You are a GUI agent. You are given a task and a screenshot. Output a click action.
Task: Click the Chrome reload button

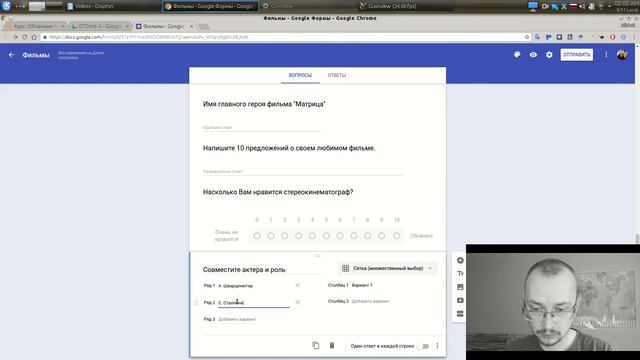pyautogui.click(x=24, y=37)
